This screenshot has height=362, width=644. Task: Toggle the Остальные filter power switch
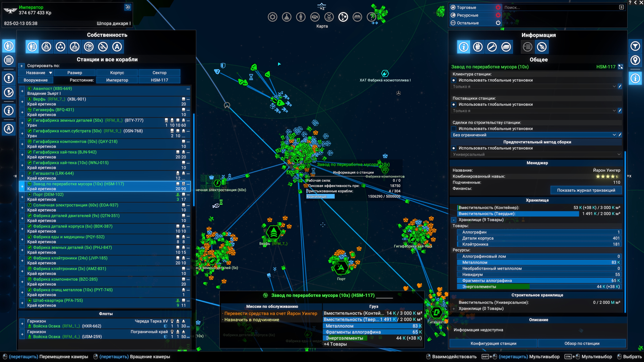(x=498, y=23)
